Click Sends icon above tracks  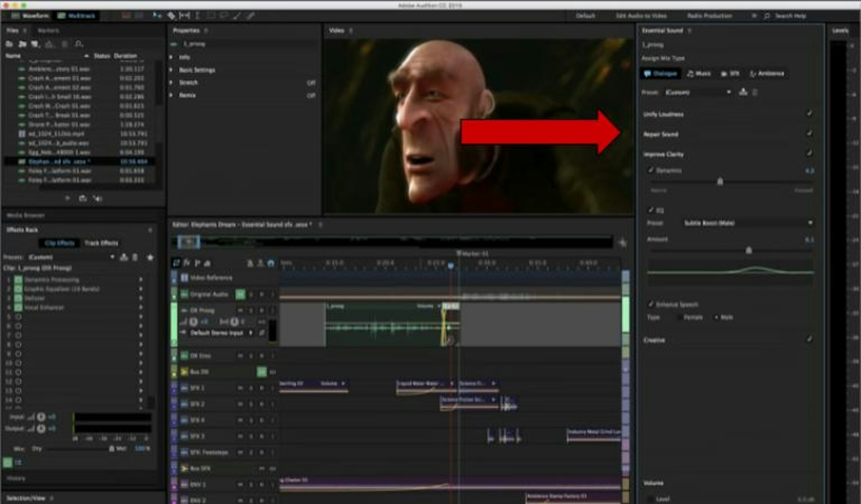(197, 263)
